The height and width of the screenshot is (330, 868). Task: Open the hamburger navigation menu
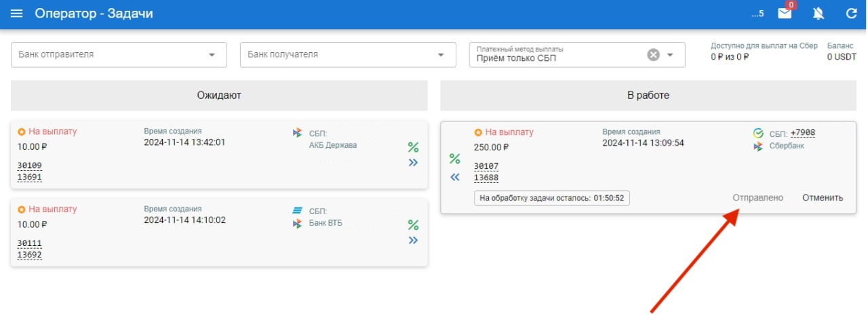pos(17,14)
